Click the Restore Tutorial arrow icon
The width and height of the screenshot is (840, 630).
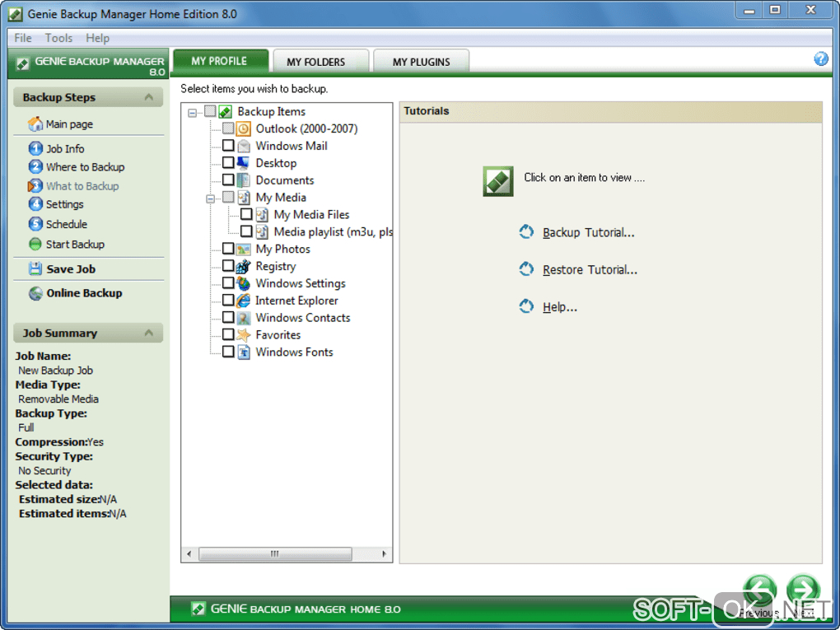point(526,269)
